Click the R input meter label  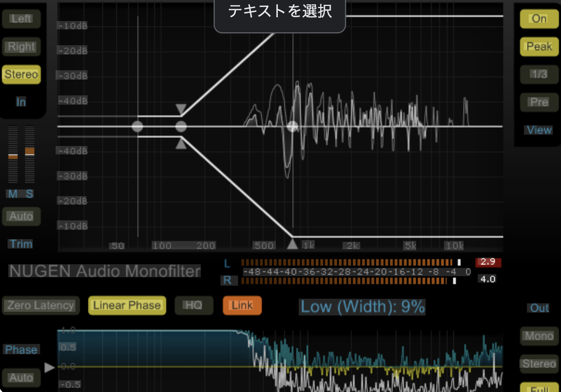pos(228,281)
